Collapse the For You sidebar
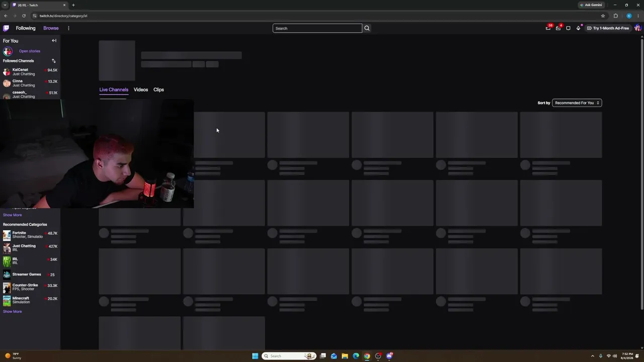 pos(54,41)
